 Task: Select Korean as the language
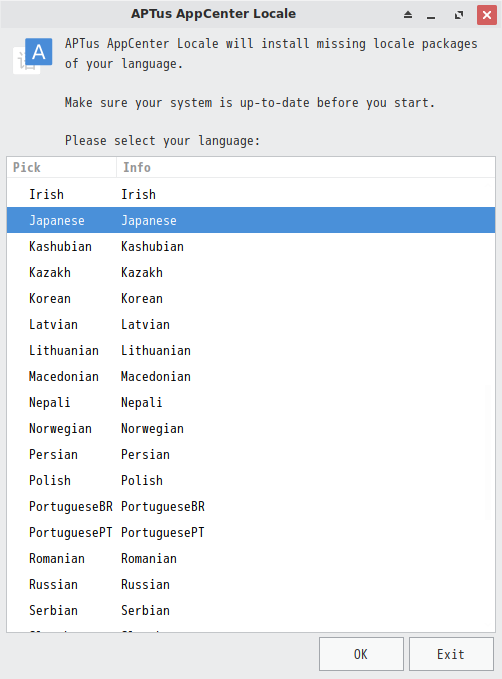[251, 298]
